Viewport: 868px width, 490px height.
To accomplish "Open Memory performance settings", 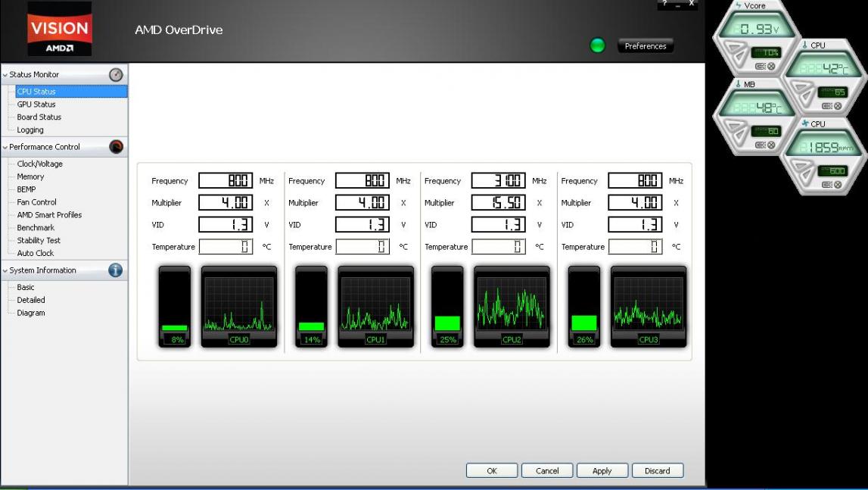I will [30, 176].
